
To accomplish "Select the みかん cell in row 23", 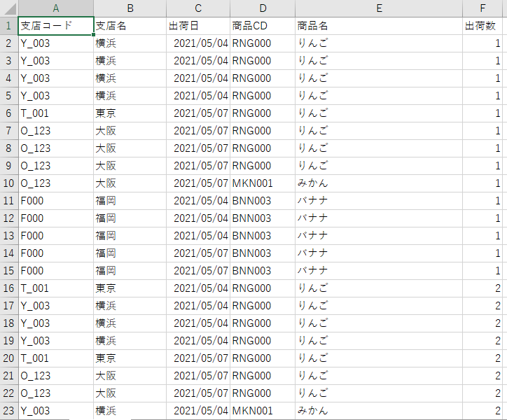I will [x=379, y=411].
